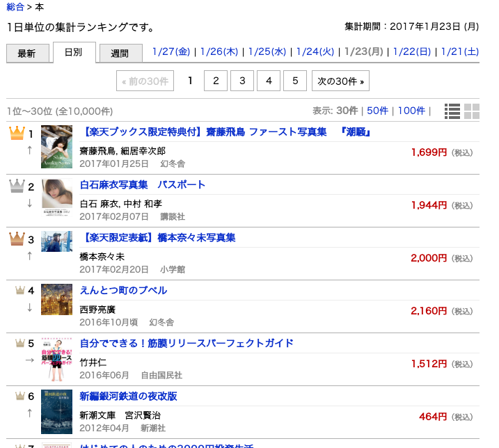This screenshot has width=499, height=448.
Task: Open ranking for 1/24(火)
Action: 315,51
